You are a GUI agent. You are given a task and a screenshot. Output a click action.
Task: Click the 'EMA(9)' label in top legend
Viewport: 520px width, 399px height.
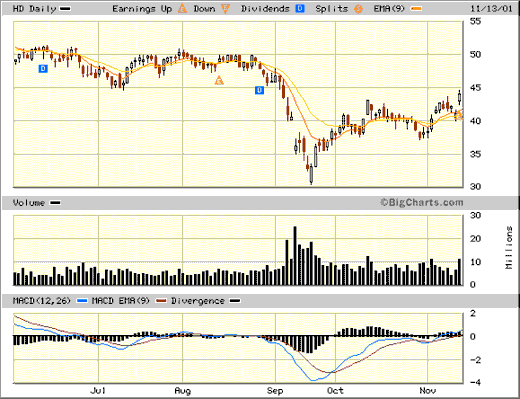(x=389, y=9)
